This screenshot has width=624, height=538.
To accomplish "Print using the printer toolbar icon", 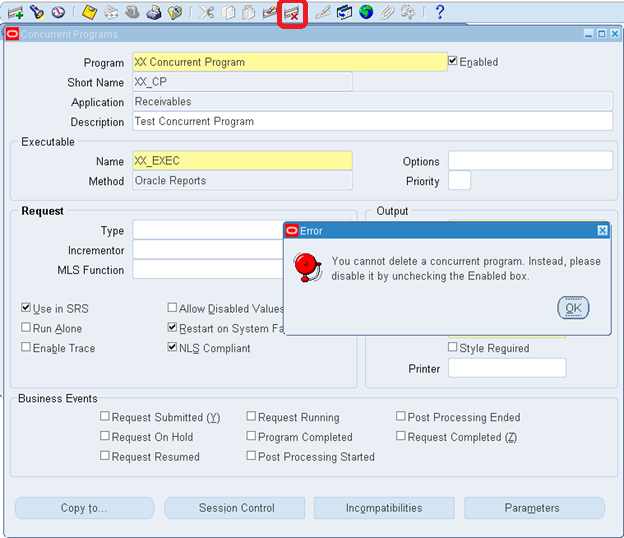I will pyautogui.click(x=154, y=13).
